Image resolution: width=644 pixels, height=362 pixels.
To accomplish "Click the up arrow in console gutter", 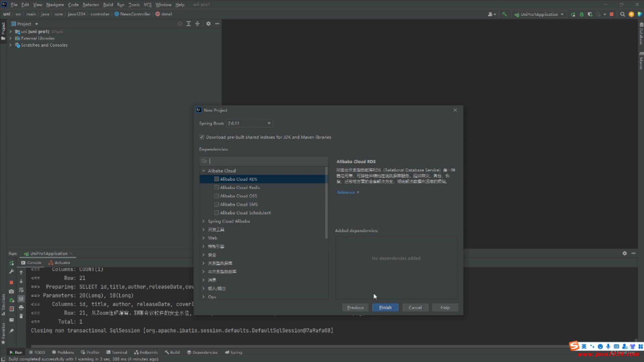I will 21,273.
